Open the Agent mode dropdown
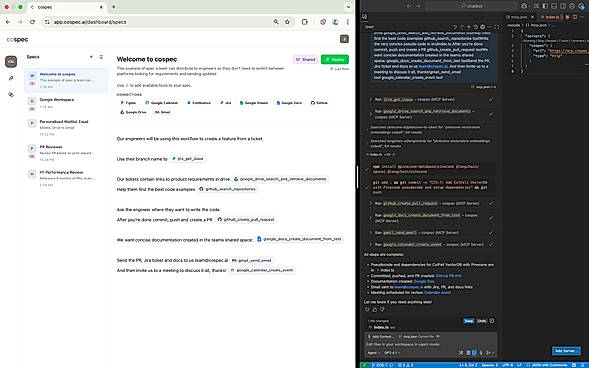Image resolution: width=589 pixels, height=368 pixels. pos(373,353)
